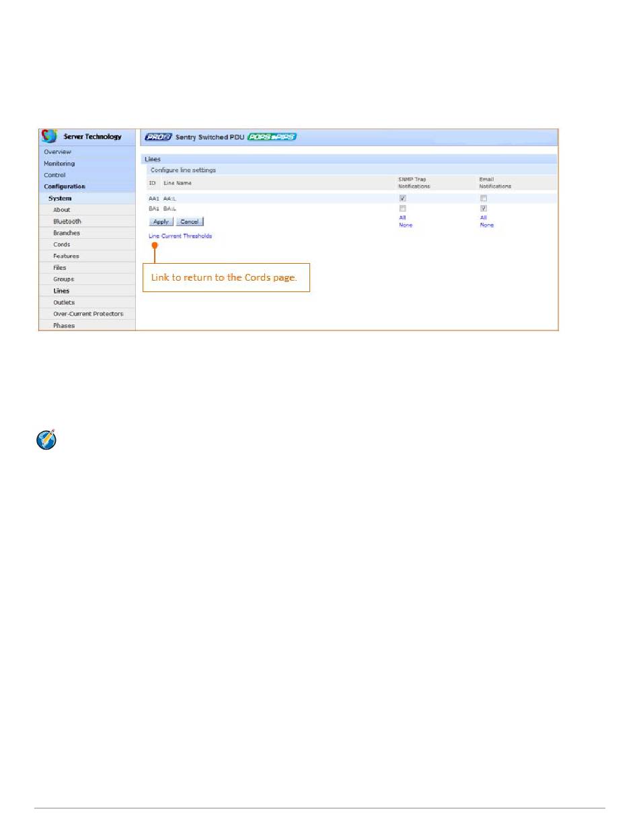Image resolution: width=639 pixels, height=840 pixels.
Task: Open the Control menu item
Action: coord(54,175)
